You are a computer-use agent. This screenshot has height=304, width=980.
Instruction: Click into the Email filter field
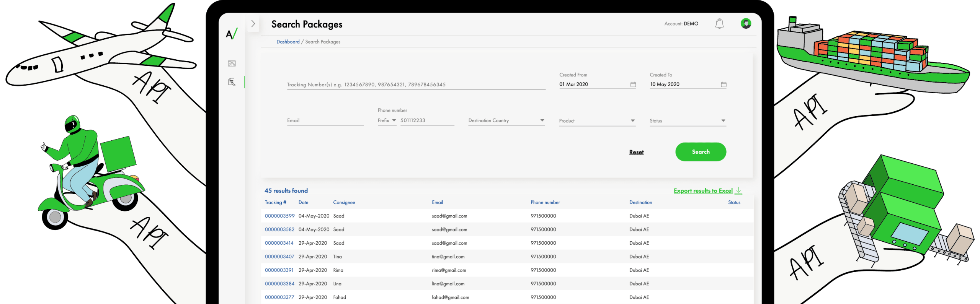pyautogui.click(x=325, y=120)
